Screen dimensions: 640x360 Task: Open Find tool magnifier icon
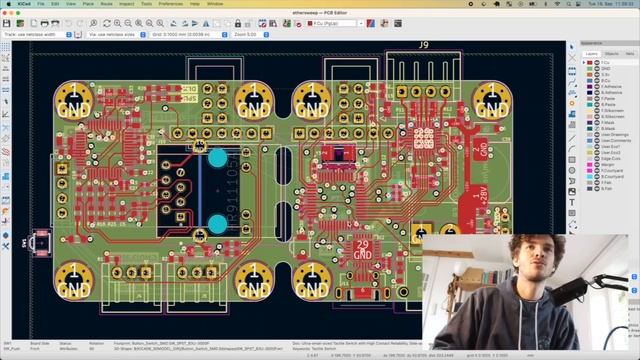click(93, 23)
